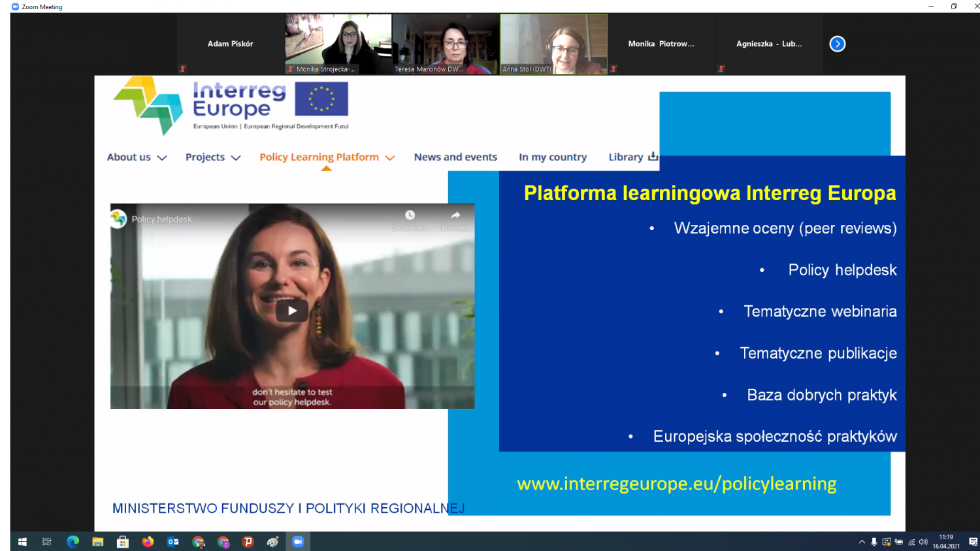Expand the Projects dropdown menu

click(213, 157)
